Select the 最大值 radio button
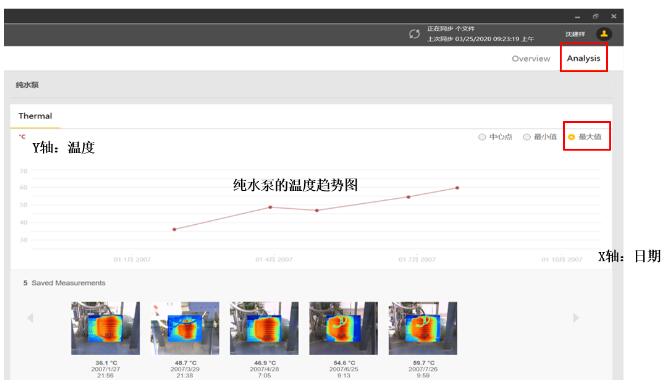This screenshot has height=386, width=667. coord(571,137)
